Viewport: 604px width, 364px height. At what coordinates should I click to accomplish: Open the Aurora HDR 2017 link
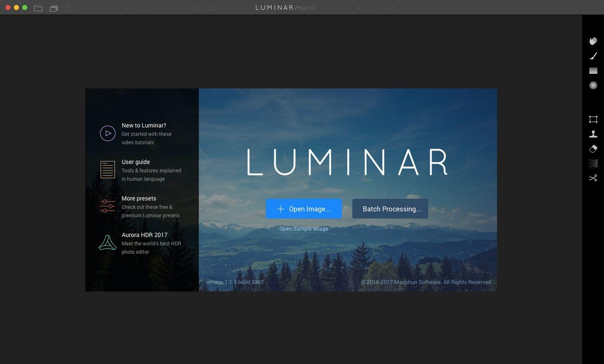[x=144, y=235]
